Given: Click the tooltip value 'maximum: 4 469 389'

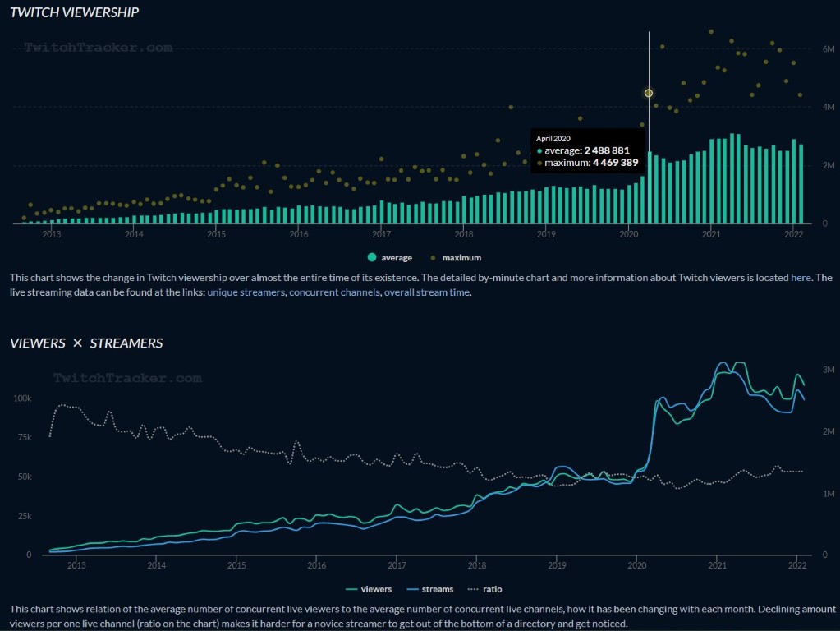Looking at the screenshot, I should pos(588,163).
